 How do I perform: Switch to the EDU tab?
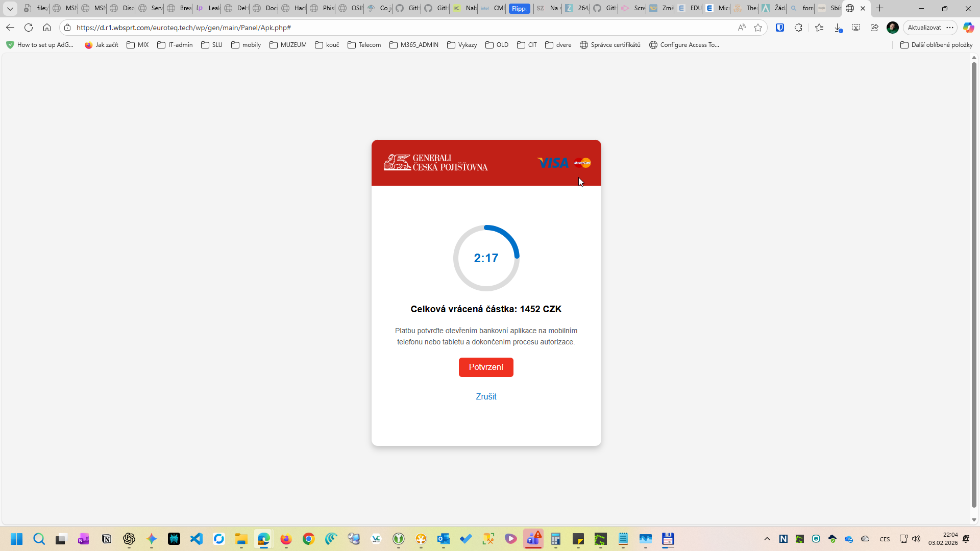pos(689,8)
